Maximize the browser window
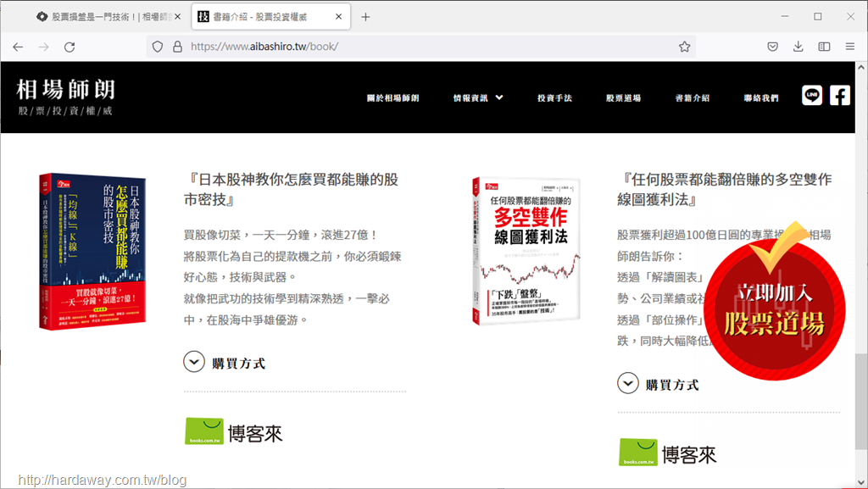 tap(818, 17)
